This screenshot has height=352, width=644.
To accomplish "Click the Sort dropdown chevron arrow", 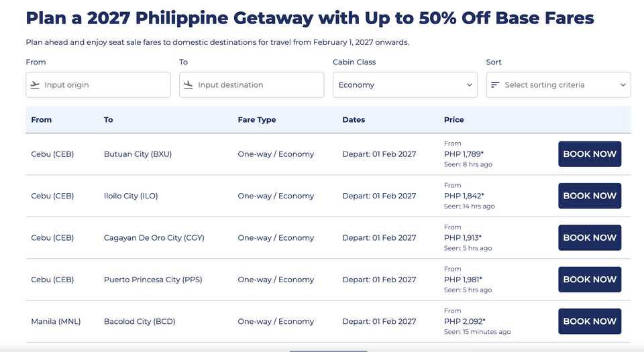I will click(x=623, y=85).
